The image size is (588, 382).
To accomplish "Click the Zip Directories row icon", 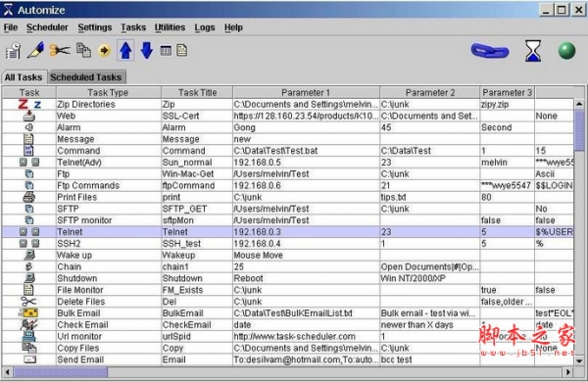I will (x=29, y=104).
